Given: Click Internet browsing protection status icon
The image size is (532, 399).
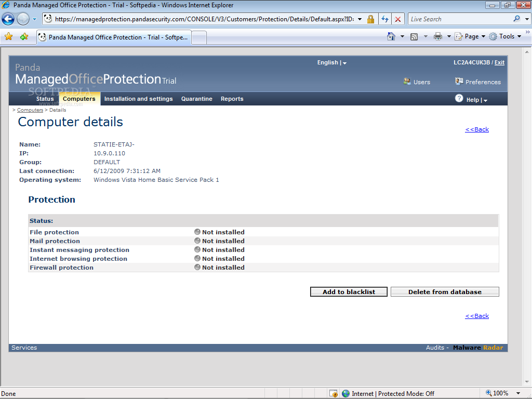Looking at the screenshot, I should pyautogui.click(x=197, y=258).
